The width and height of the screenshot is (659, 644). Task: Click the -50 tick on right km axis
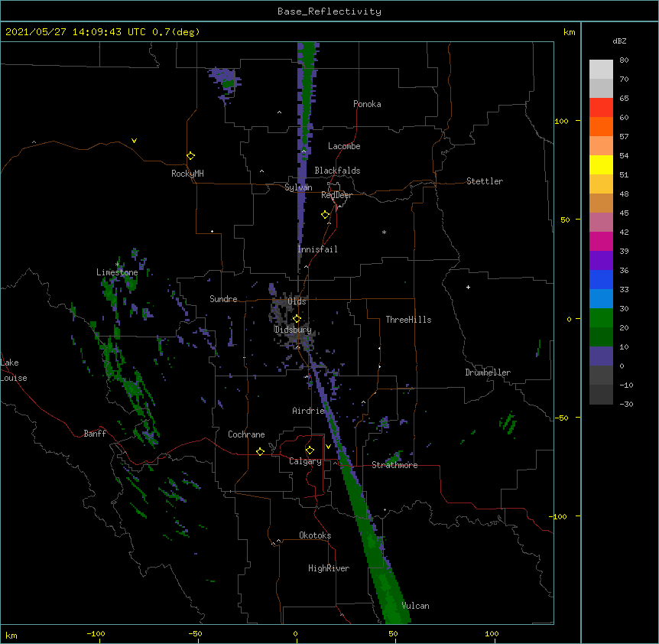click(561, 418)
